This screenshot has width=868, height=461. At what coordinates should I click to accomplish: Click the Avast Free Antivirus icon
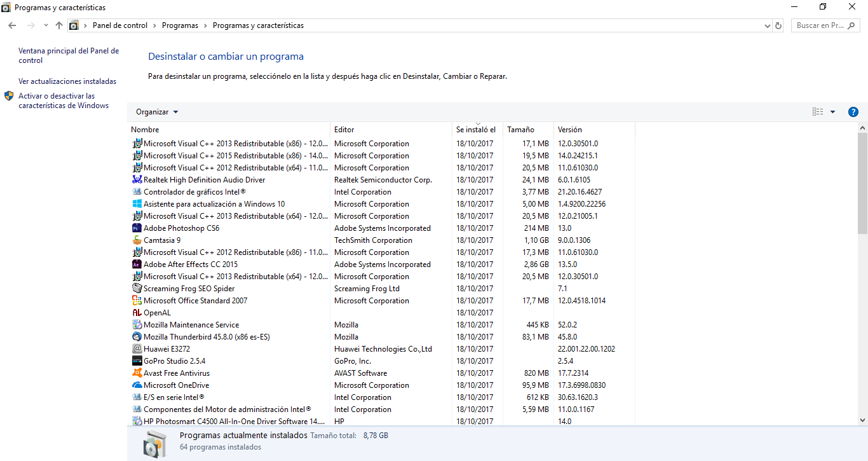[x=137, y=373]
